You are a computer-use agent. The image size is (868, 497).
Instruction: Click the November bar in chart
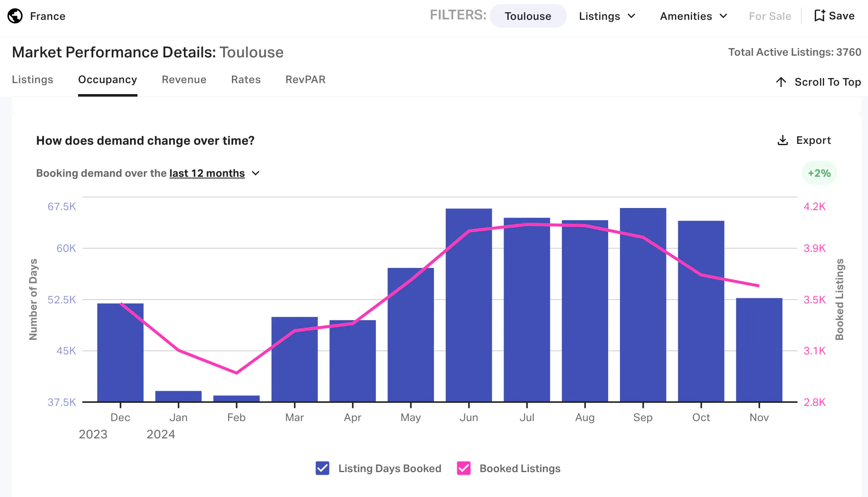point(759,350)
